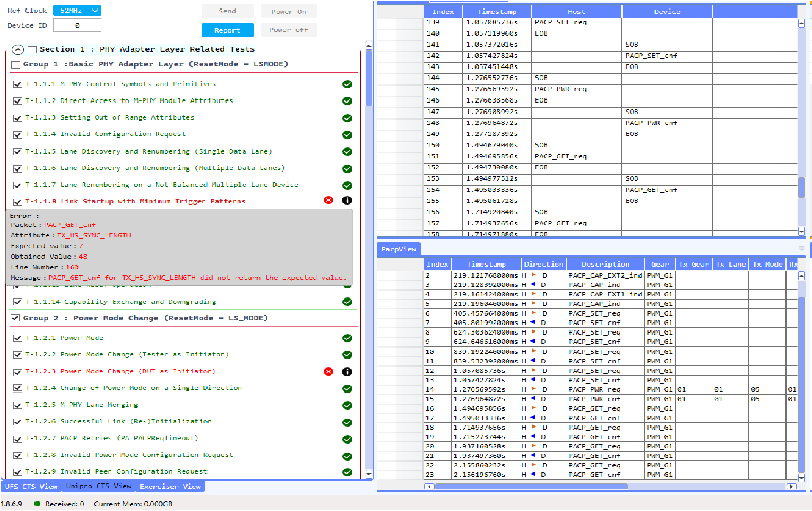Select PACP_SET_cnf in packet row 142
The image size is (812, 511).
click(x=651, y=56)
